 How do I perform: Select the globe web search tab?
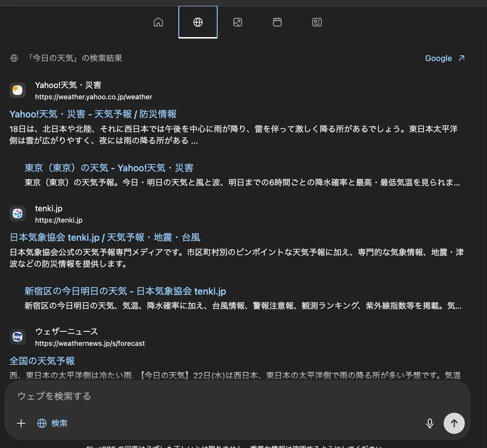click(198, 23)
